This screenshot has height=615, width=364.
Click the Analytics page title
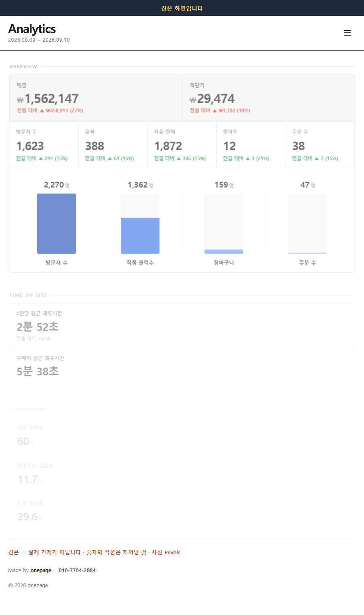coord(32,29)
